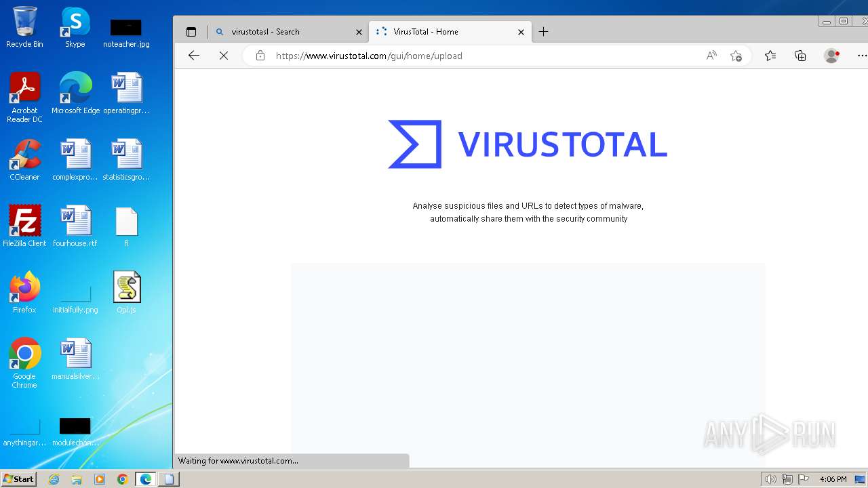Viewport: 868px width, 488px height.
Task: Select the Opl.js script file
Action: [126, 293]
